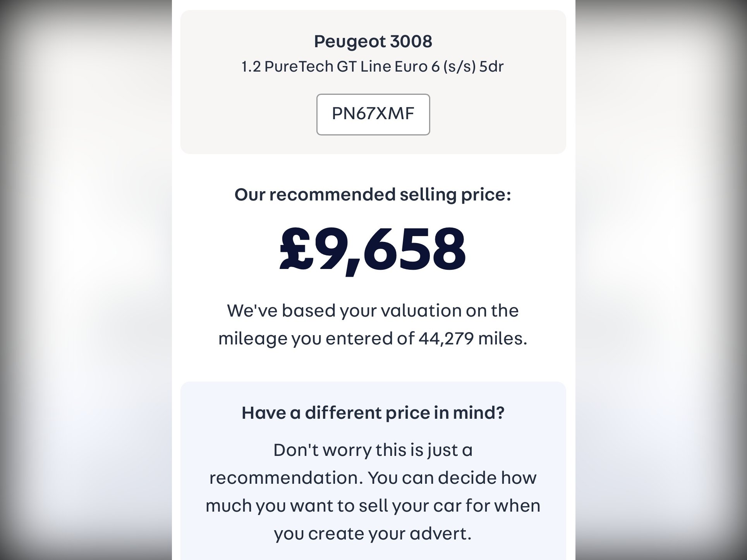Select the We've based your valuation line
Viewport: 747px width, 560px height.
[373, 310]
